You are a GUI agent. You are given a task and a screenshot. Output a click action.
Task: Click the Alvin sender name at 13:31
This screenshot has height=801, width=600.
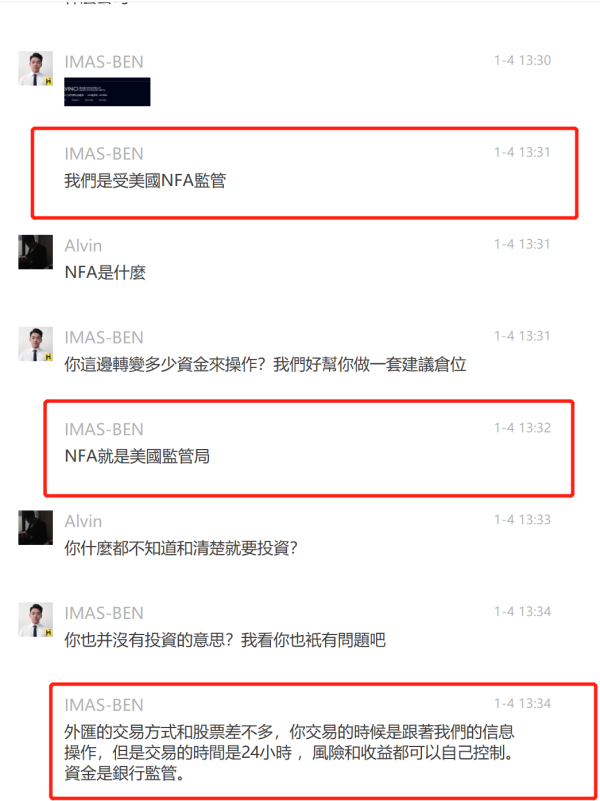[x=83, y=246]
